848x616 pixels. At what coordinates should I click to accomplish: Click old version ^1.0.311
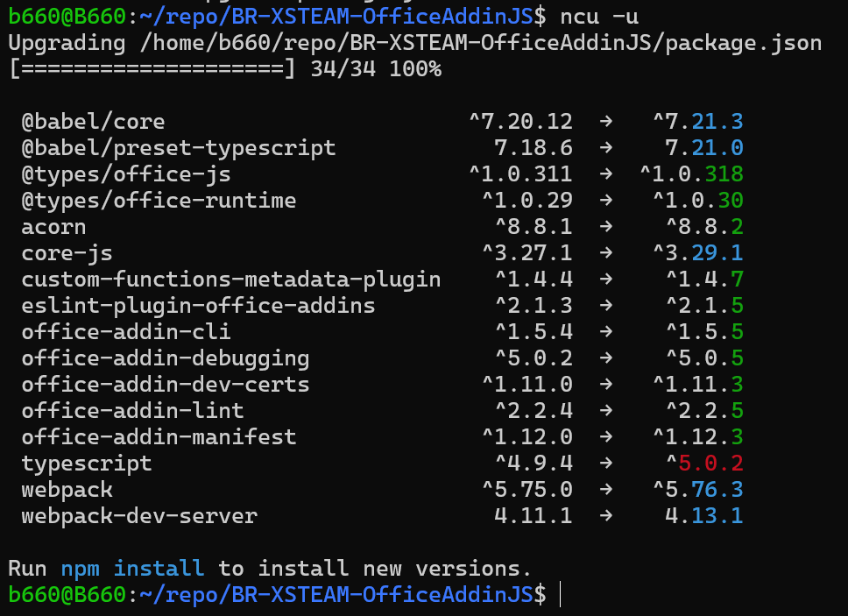coord(521,174)
